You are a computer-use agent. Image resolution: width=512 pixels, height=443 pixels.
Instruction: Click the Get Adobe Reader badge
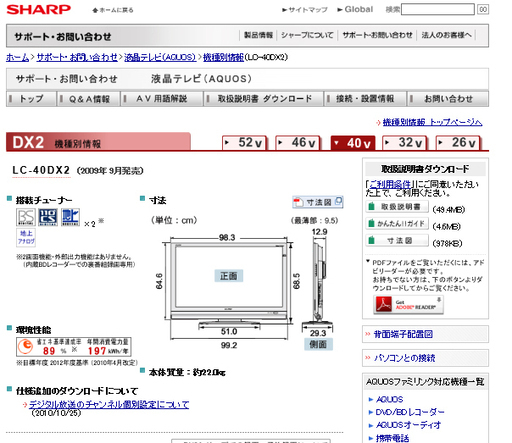click(408, 305)
